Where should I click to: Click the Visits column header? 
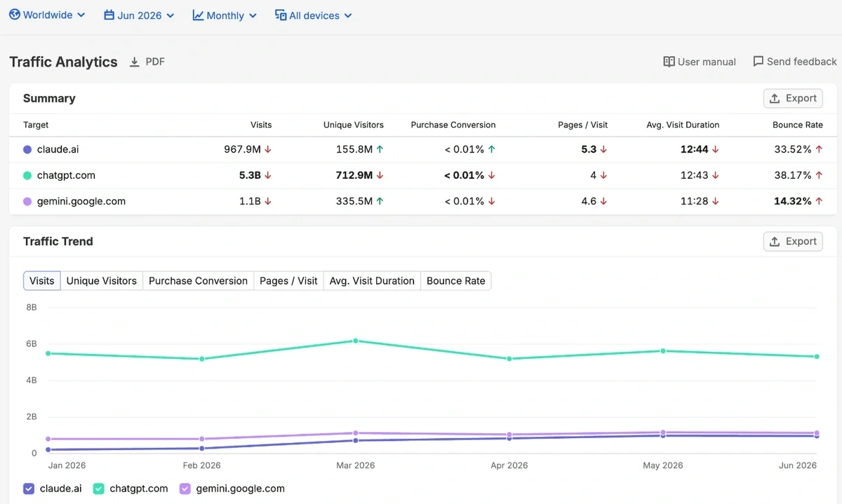(x=261, y=125)
